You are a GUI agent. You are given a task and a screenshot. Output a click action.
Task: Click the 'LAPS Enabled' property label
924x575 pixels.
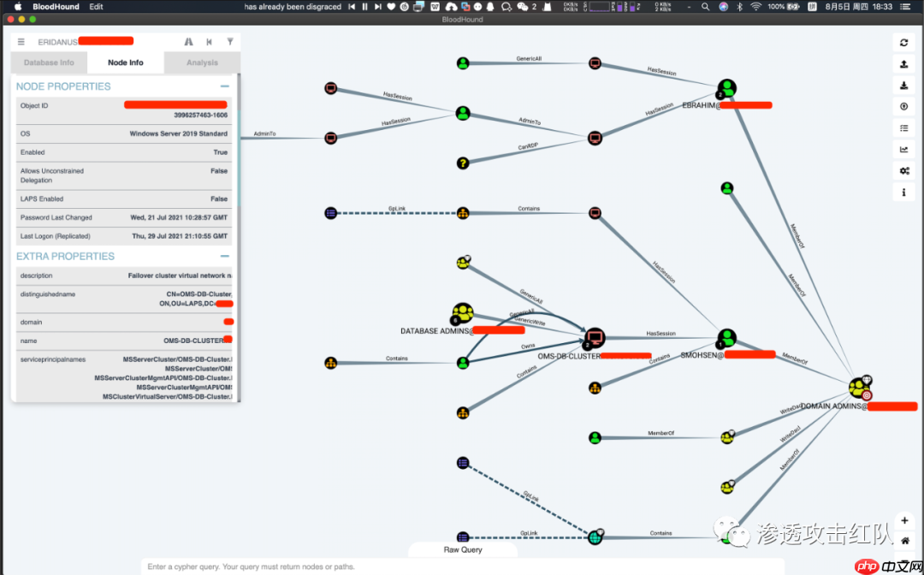click(x=42, y=199)
